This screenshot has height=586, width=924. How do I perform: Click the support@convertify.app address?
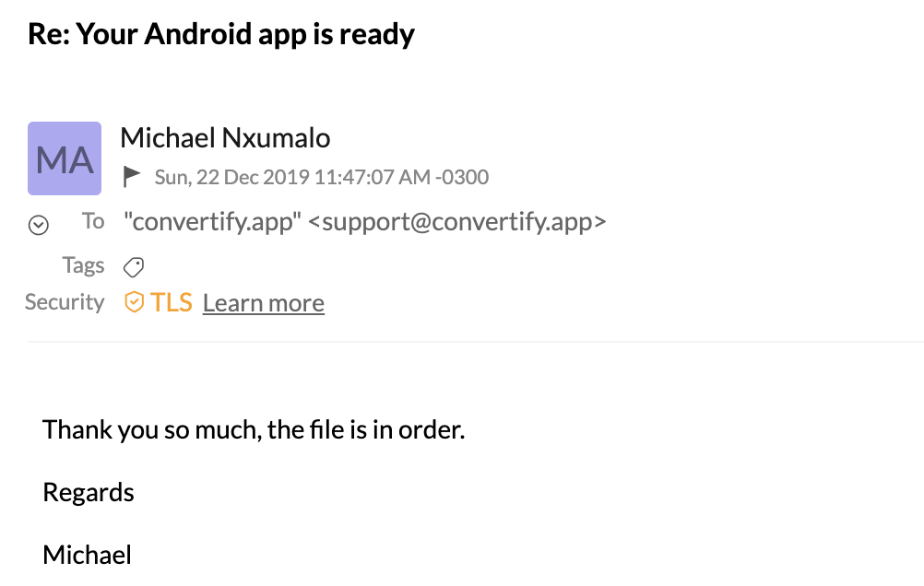point(457,222)
